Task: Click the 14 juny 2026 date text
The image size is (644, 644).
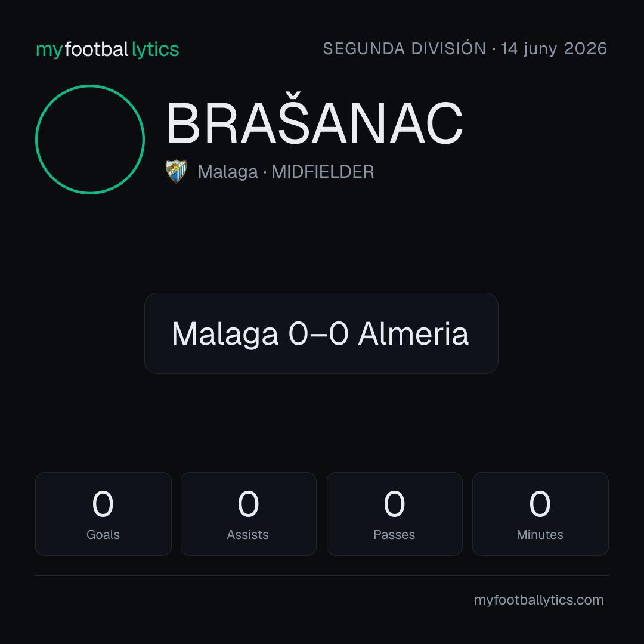Action: pyautogui.click(x=554, y=49)
